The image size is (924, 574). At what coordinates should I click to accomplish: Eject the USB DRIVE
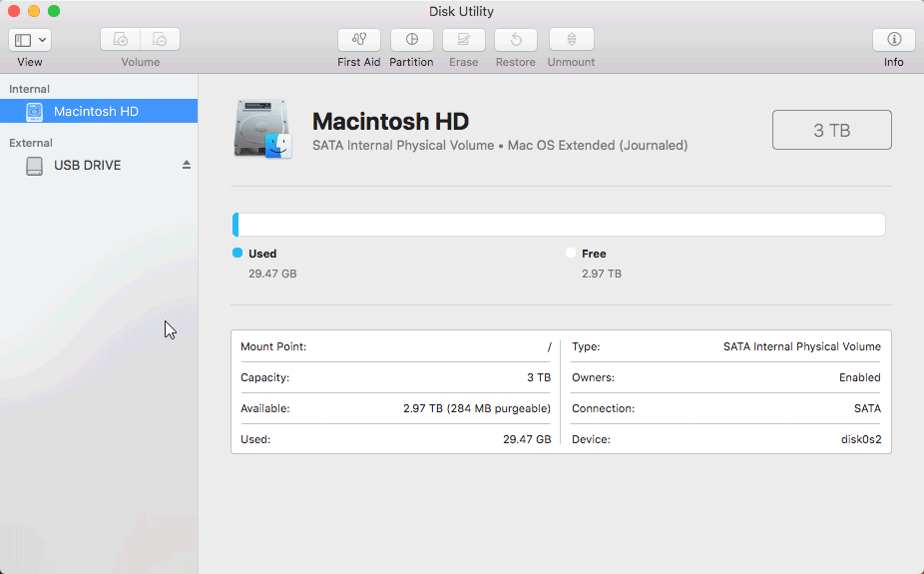[187, 165]
